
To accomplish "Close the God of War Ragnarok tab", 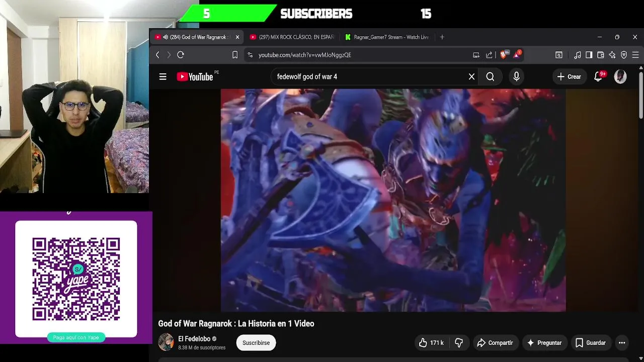I will 237,37.
